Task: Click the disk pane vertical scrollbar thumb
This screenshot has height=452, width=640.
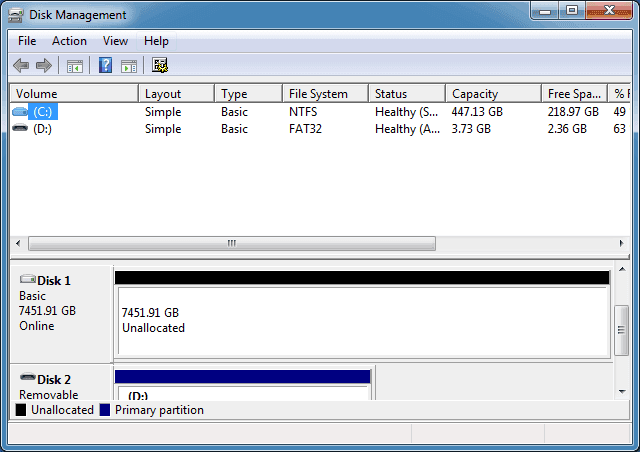Action: (621, 330)
